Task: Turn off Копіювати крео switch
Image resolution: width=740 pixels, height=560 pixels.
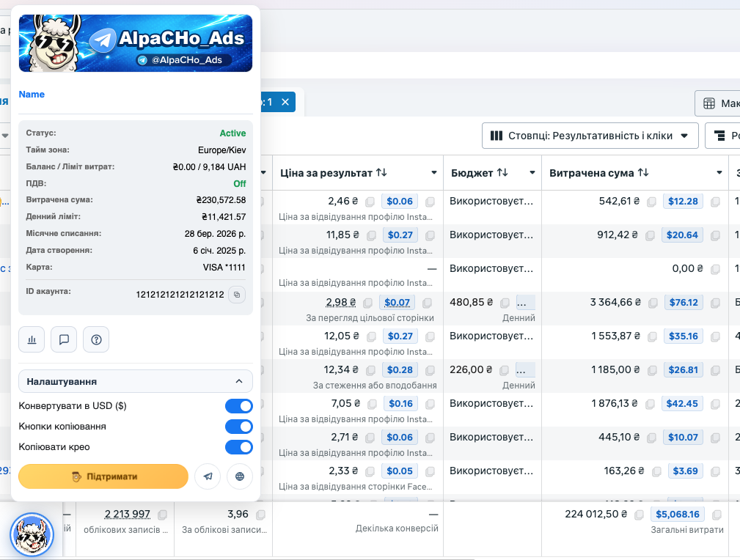Action: [238, 447]
